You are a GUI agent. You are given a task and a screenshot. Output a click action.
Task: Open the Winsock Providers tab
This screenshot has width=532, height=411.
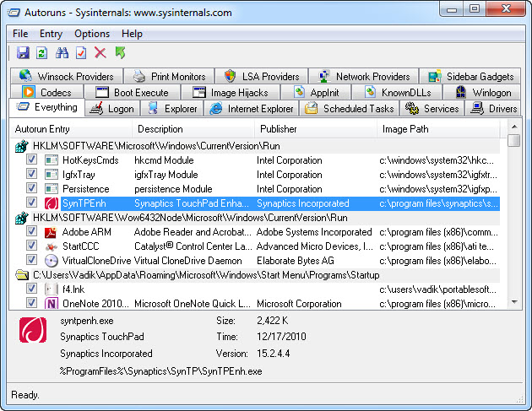(x=66, y=76)
